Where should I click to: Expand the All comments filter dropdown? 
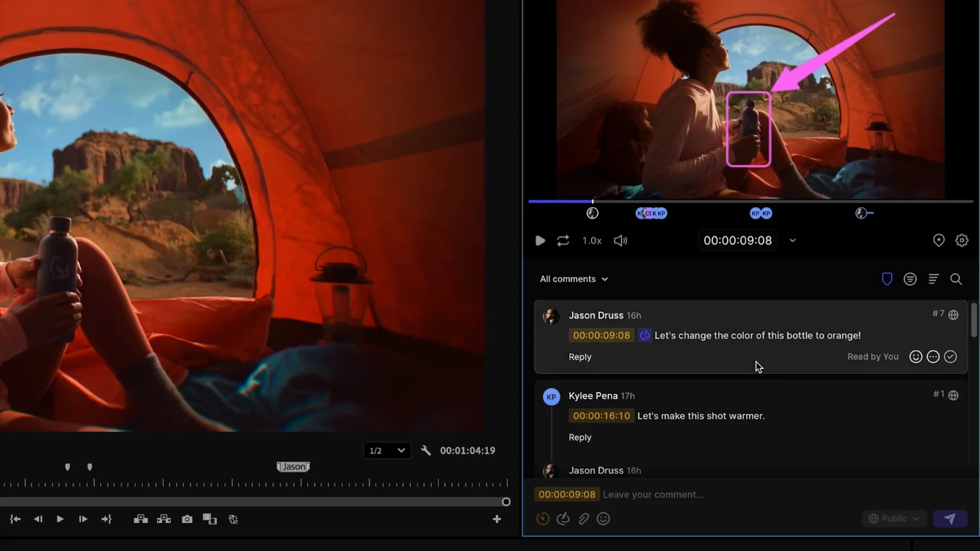tap(574, 279)
